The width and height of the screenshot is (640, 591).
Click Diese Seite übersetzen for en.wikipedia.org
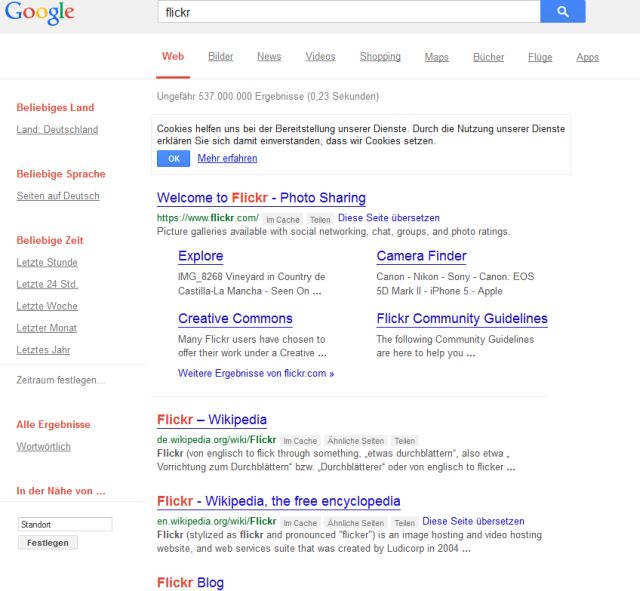pos(473,522)
